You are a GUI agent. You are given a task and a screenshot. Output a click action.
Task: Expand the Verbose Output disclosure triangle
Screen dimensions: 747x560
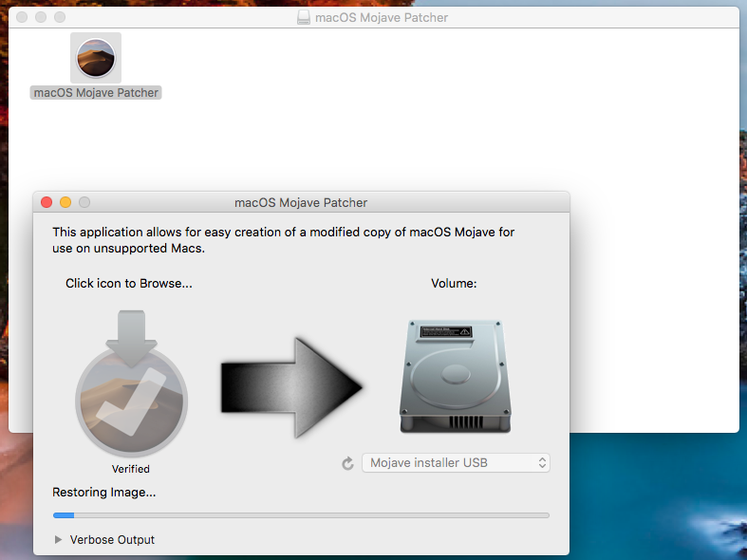(58, 539)
